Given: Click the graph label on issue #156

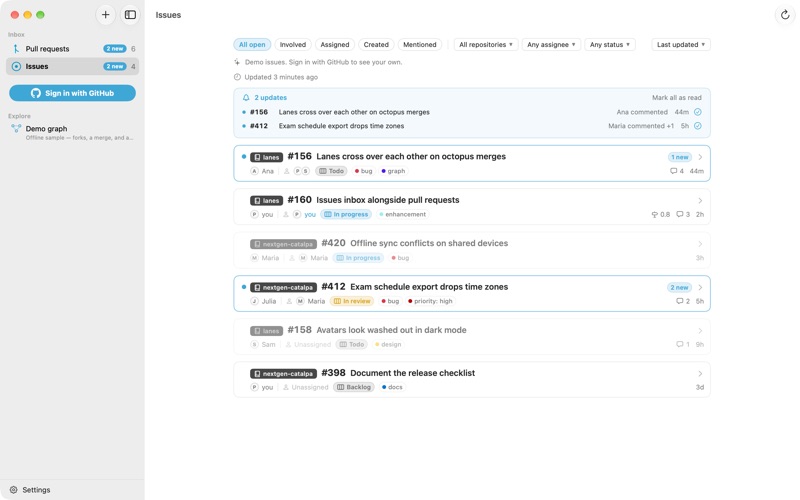Looking at the screenshot, I should [x=393, y=171].
